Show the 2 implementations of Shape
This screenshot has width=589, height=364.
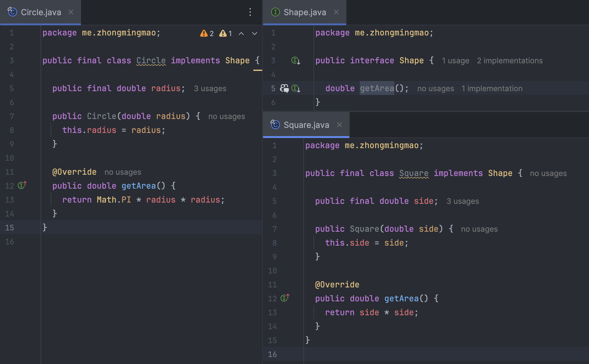[x=510, y=61]
